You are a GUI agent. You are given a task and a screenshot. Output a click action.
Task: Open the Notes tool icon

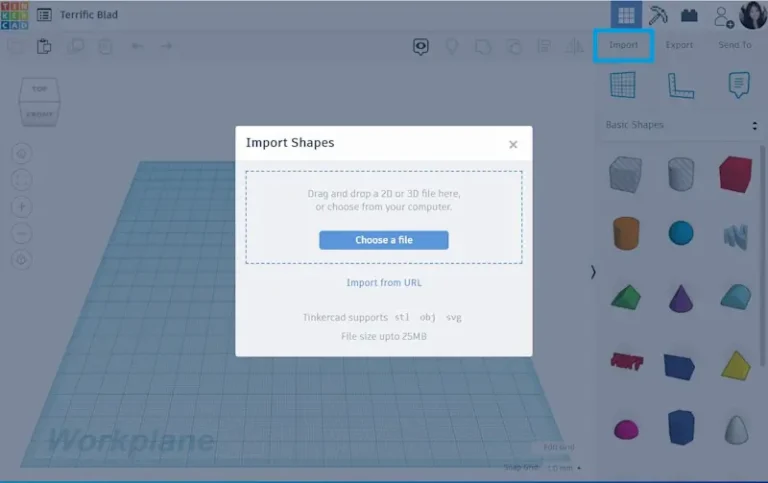(739, 85)
